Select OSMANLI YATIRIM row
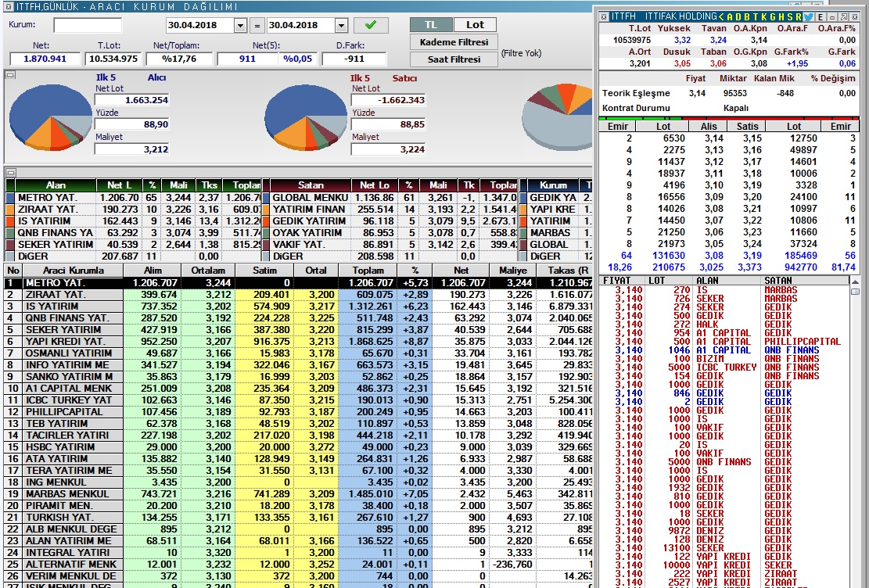The height and width of the screenshot is (588, 869). pyautogui.click(x=298, y=353)
